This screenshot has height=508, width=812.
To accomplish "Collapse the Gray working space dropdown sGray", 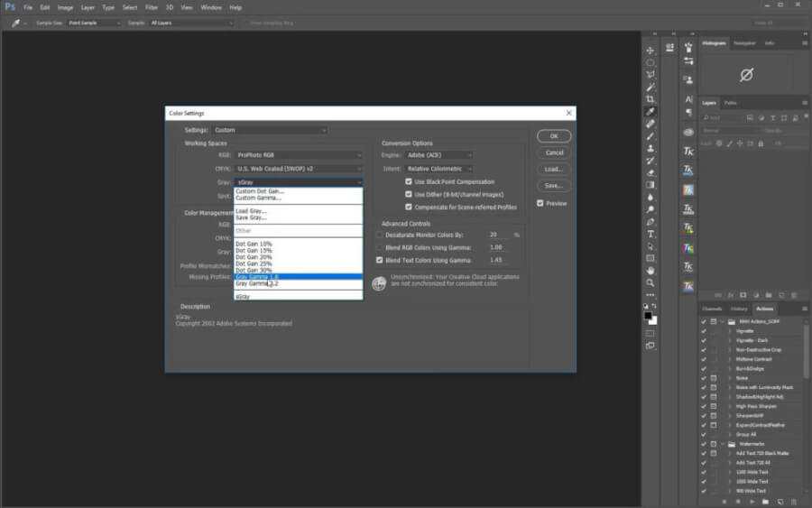I will click(299, 182).
